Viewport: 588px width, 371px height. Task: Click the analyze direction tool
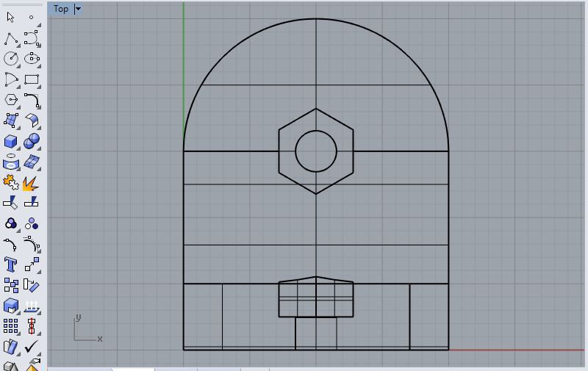10,347
